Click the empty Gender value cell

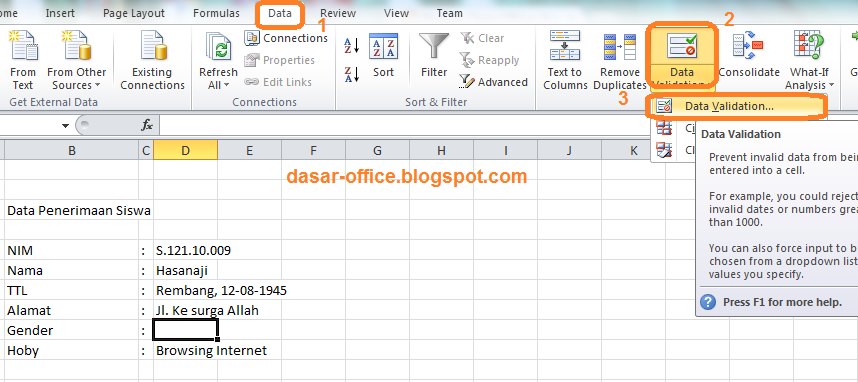pyautogui.click(x=185, y=331)
